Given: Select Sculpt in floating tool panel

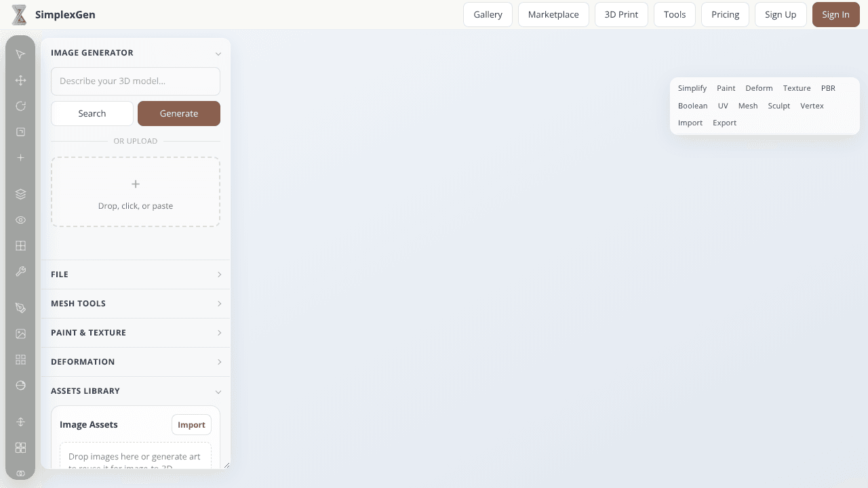Looking at the screenshot, I should pos(779,106).
